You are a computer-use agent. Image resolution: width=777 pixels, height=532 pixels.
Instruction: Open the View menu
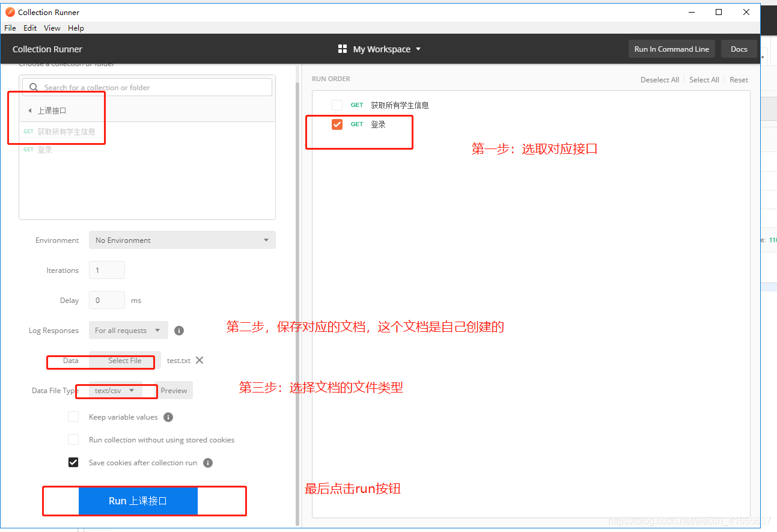pos(52,28)
